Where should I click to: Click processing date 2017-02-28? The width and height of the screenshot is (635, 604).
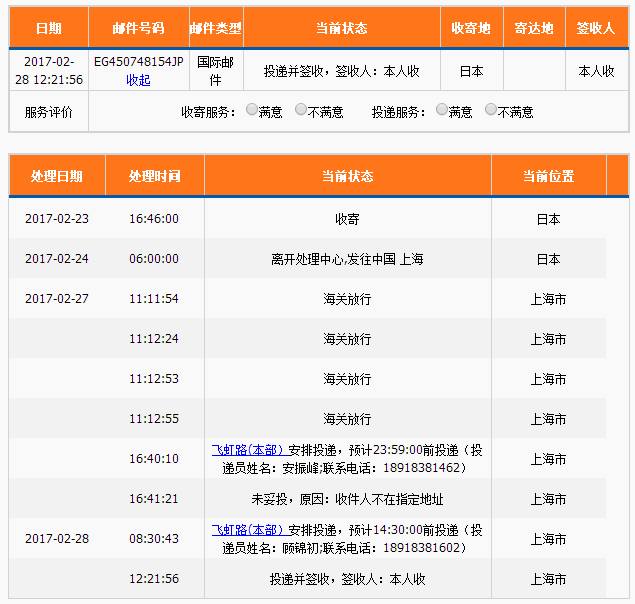(x=57, y=538)
